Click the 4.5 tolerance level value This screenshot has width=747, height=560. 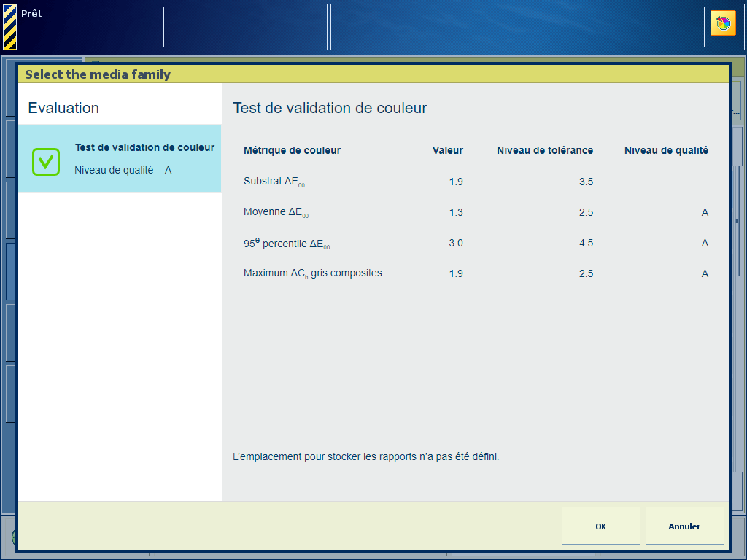[586, 243]
